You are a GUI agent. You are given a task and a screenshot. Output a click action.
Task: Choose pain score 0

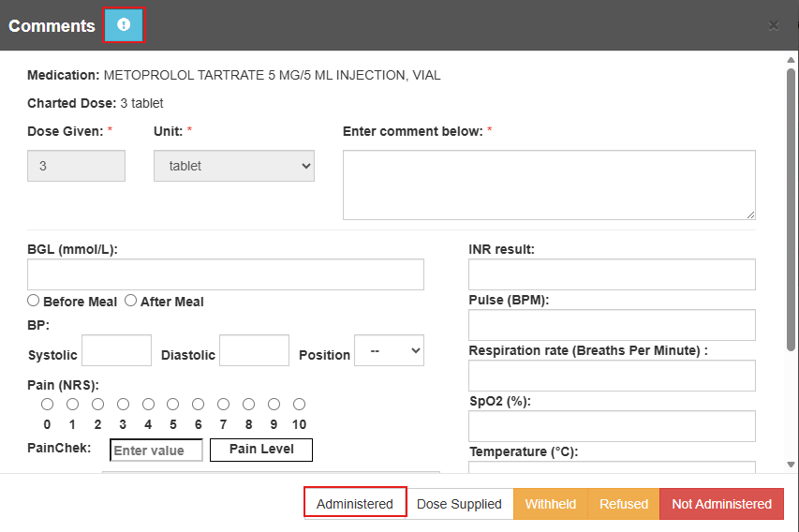[x=48, y=404]
